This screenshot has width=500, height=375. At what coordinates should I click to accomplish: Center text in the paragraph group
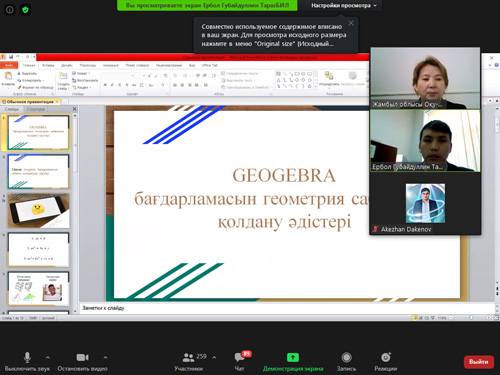click(182, 85)
